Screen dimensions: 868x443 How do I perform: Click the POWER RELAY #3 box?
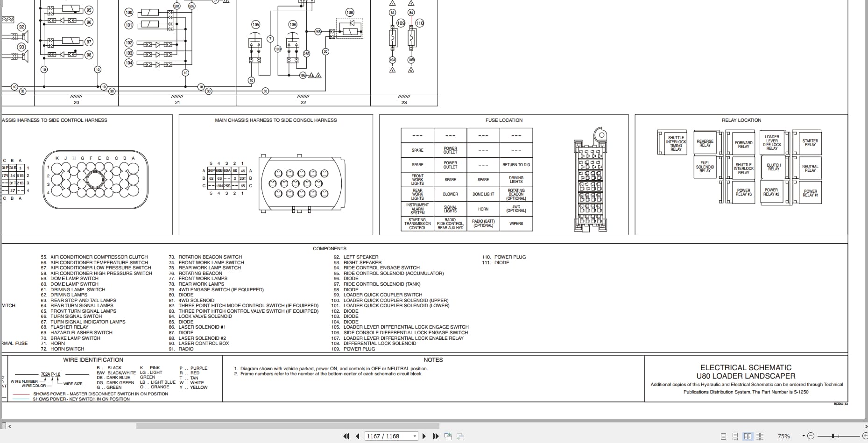(743, 192)
